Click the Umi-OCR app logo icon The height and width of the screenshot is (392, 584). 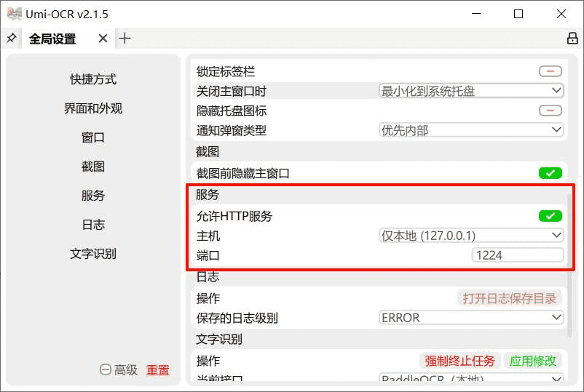14,14
